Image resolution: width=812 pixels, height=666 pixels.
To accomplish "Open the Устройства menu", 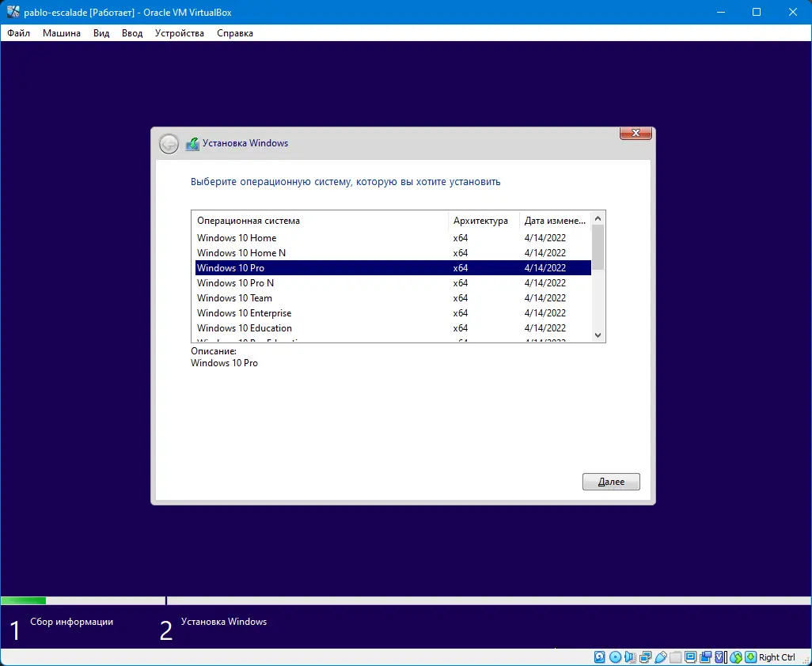I will pos(180,33).
